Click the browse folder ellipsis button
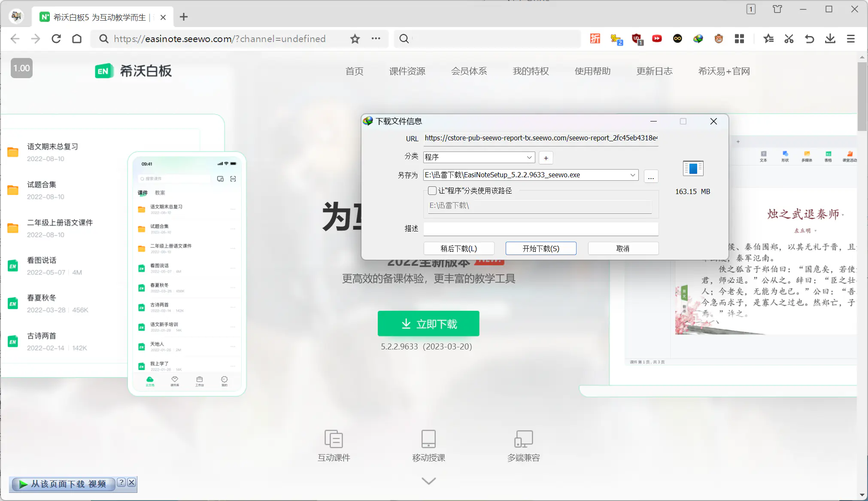Screen dimensions: 868x501 (651, 176)
